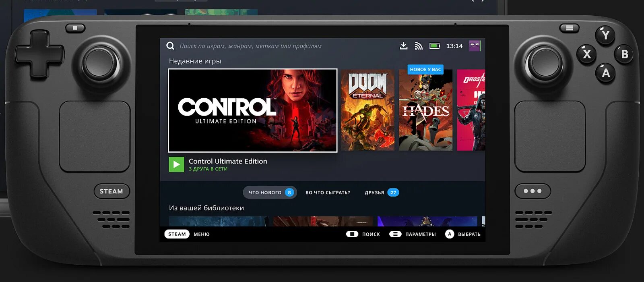Click the 13:14 clock

click(454, 46)
